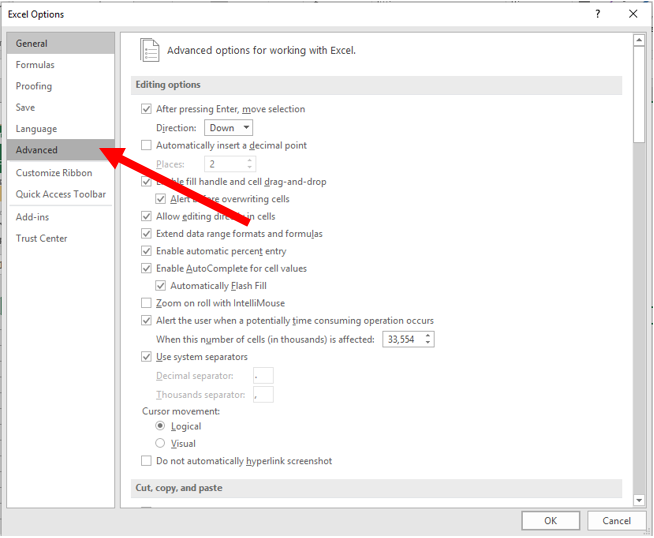The image size is (654, 538).
Task: Open the Formulas options category
Action: [60, 65]
